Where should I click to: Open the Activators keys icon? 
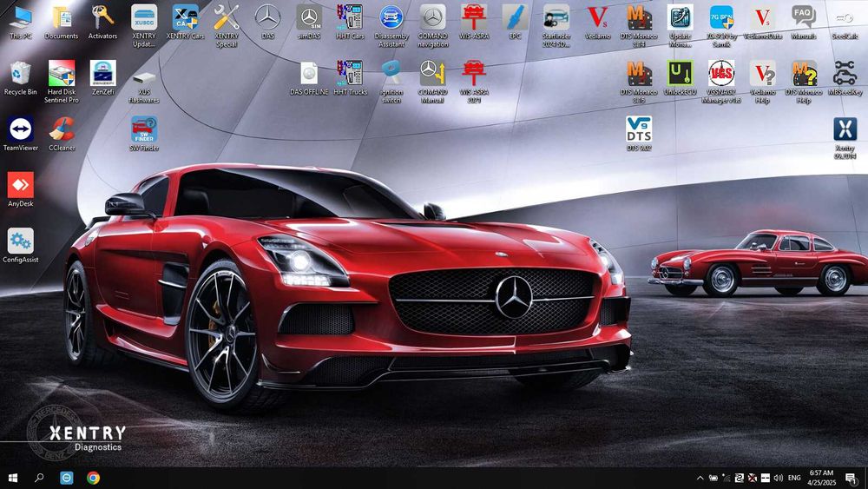tap(103, 23)
